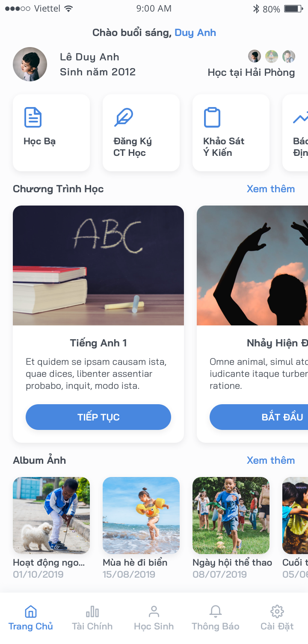Tap the trending chart icon card
308x644 pixels.
click(295, 133)
